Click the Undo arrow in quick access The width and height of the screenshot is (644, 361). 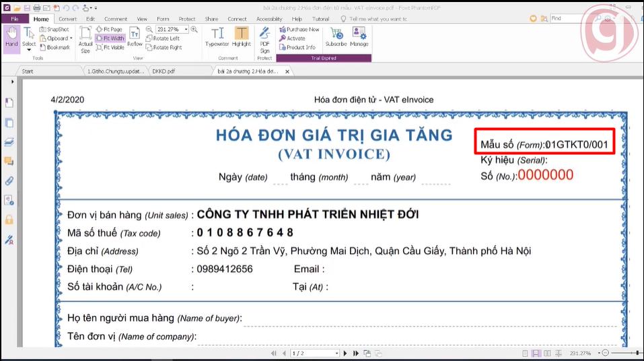click(67, 8)
